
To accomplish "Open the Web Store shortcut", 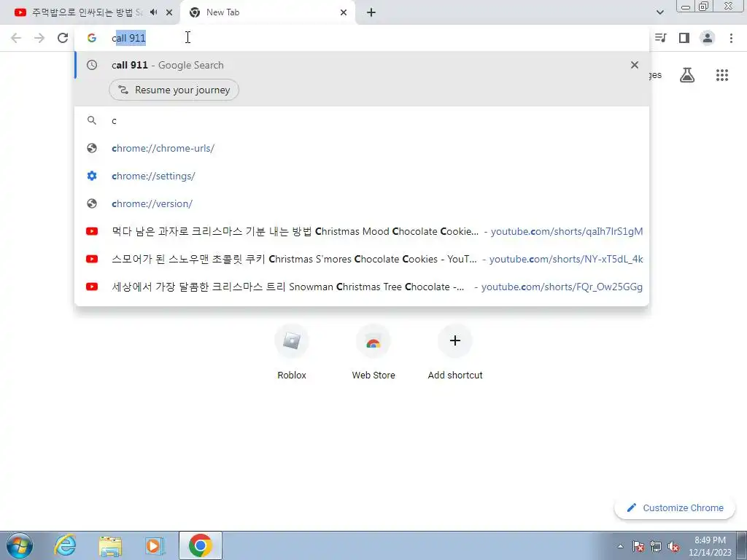I will 373,352.
